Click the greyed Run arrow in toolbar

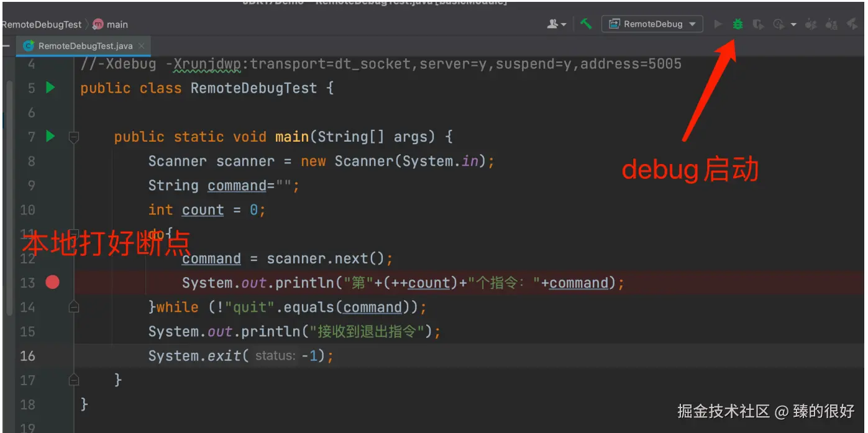[x=718, y=24]
